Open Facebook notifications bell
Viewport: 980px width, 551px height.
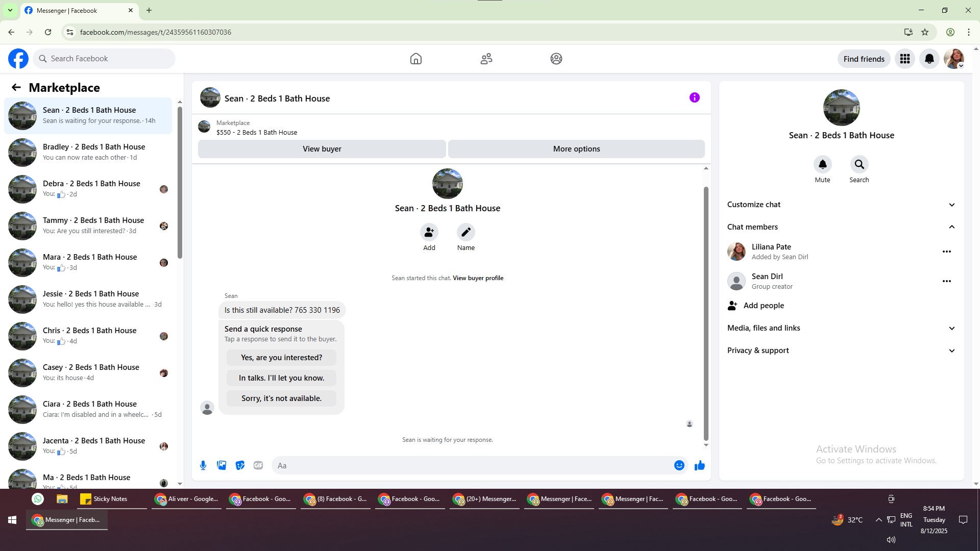pyautogui.click(x=929, y=59)
